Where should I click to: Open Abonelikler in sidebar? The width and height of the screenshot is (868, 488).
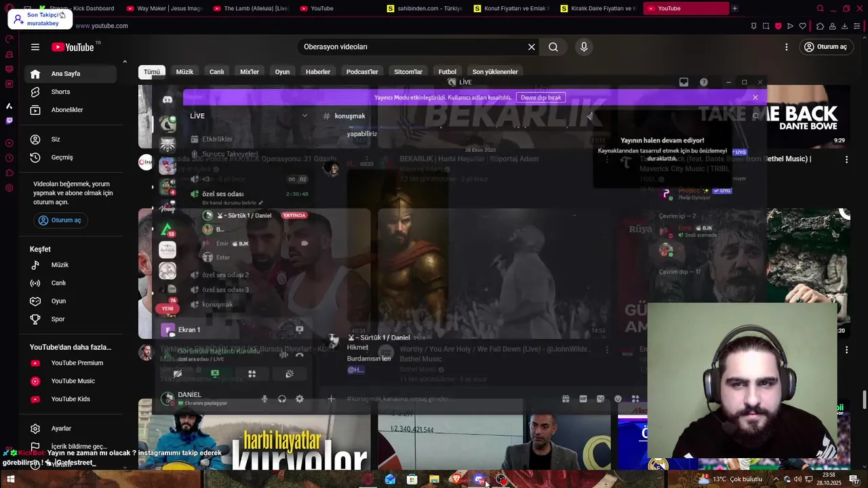71,110
